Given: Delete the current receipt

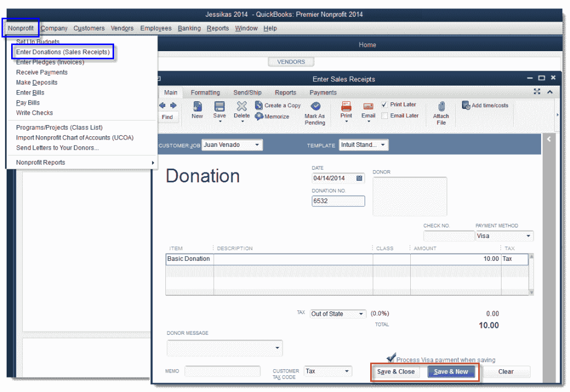Looking at the screenshot, I should (x=242, y=111).
